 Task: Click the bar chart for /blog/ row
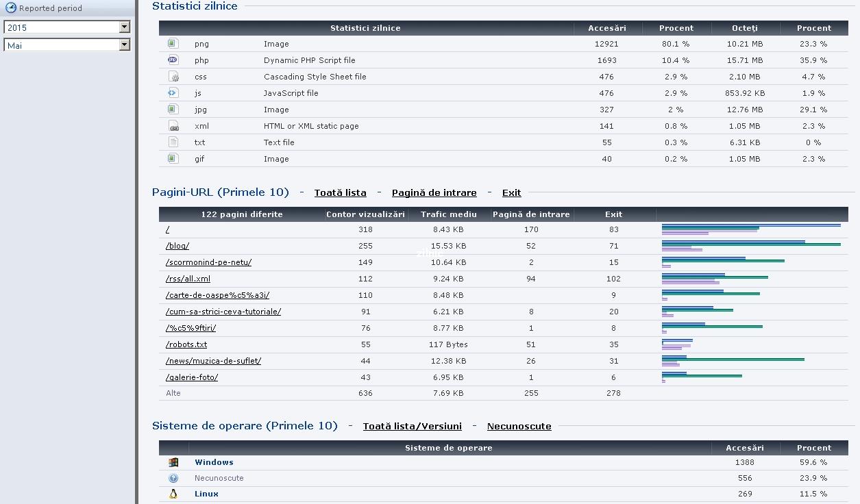[751, 246]
